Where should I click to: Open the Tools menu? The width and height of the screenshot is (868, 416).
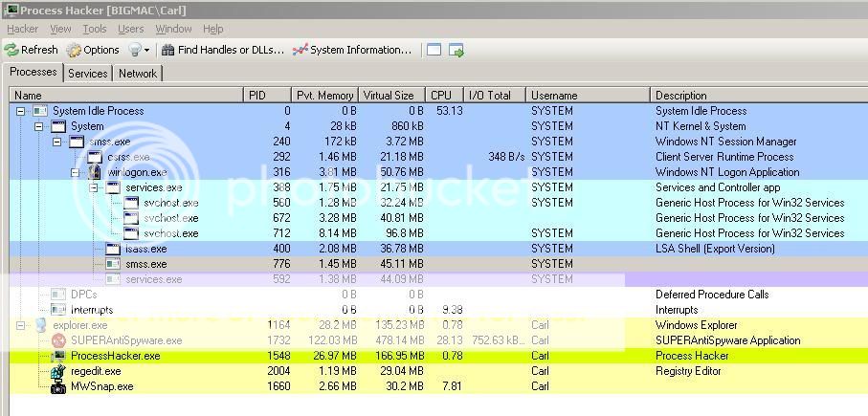pos(95,29)
